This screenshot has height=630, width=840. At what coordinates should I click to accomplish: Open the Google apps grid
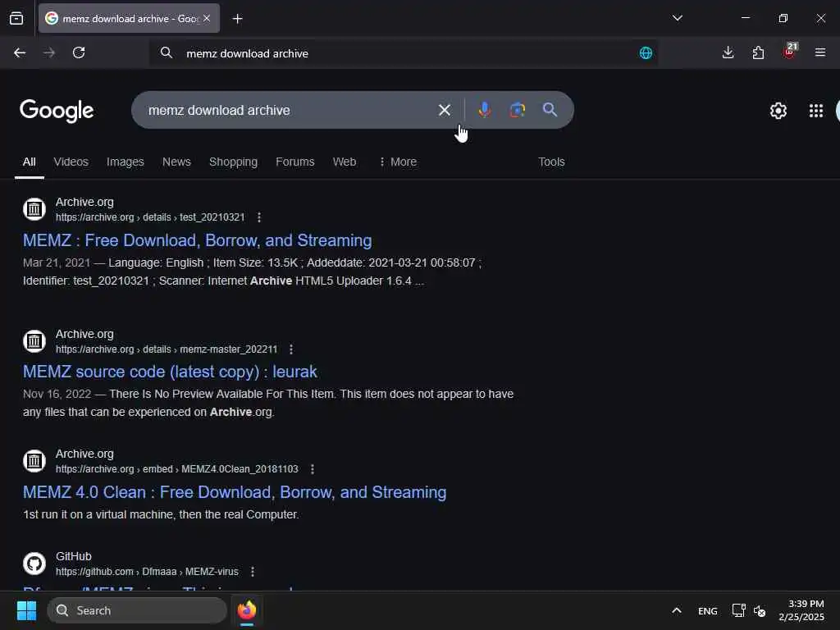pos(816,111)
